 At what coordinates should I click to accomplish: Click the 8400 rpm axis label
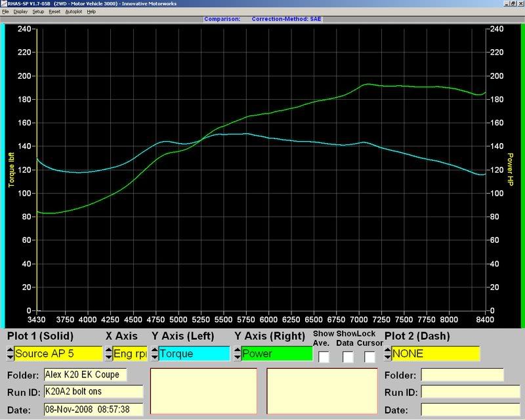click(485, 320)
